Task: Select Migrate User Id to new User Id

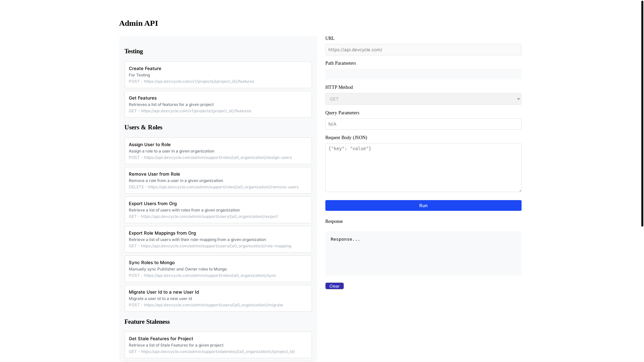Action: click(218, 298)
